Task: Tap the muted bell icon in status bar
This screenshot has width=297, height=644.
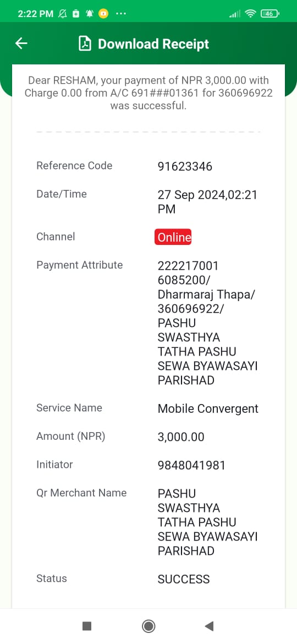Action: point(62,14)
